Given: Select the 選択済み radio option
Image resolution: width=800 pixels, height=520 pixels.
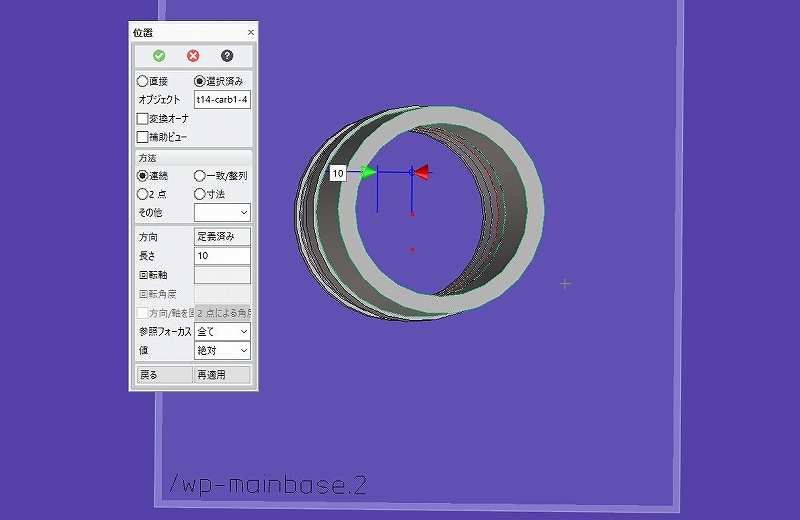Looking at the screenshot, I should tap(200, 81).
